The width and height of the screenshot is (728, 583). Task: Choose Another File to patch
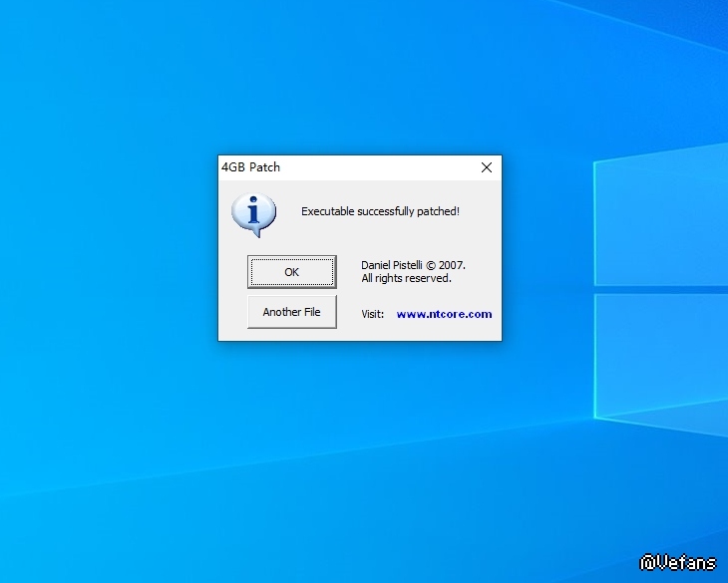tap(291, 312)
